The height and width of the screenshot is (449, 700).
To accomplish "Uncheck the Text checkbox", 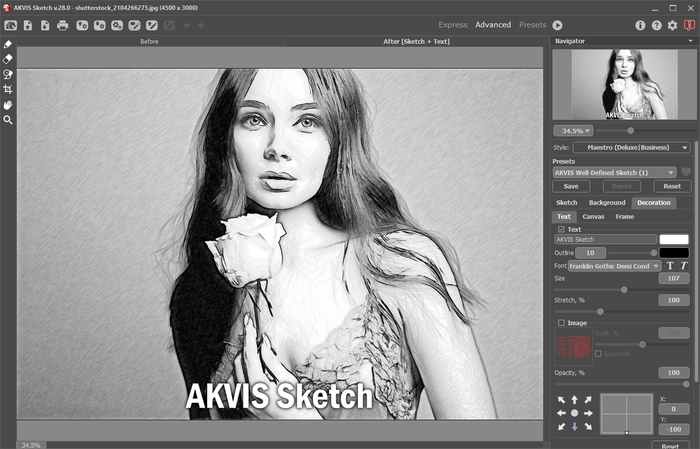I will click(x=562, y=229).
